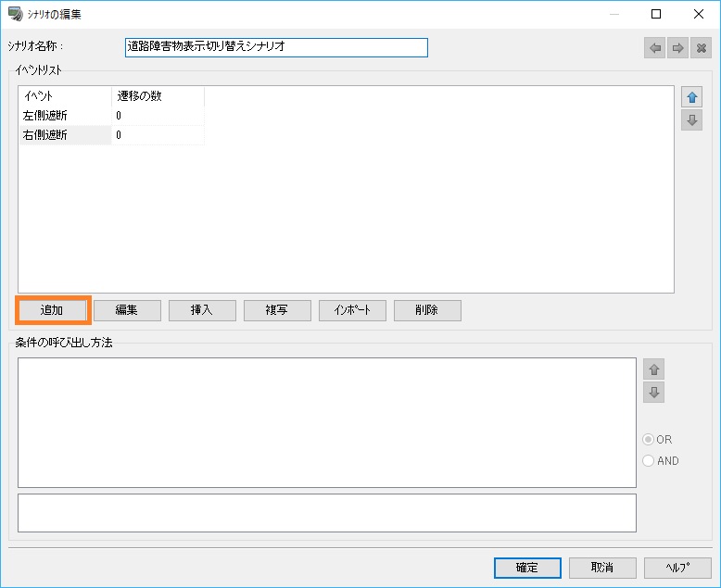The image size is (721, 588).
Task: Select the 左側遮断 event row
Action: pos(112,116)
